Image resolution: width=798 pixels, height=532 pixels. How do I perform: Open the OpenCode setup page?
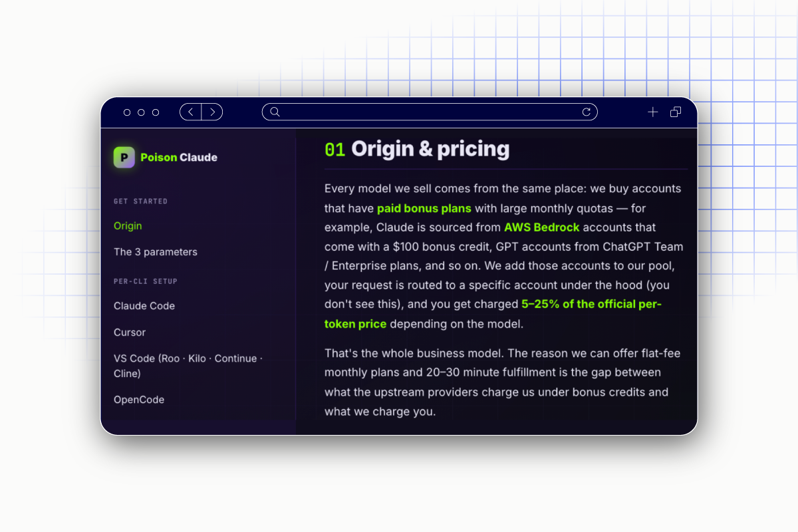tap(139, 400)
